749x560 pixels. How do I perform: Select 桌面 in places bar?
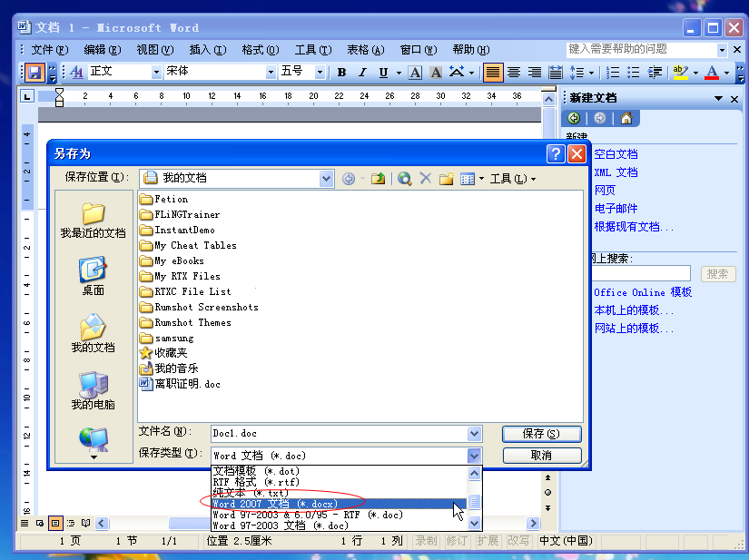[x=94, y=277]
